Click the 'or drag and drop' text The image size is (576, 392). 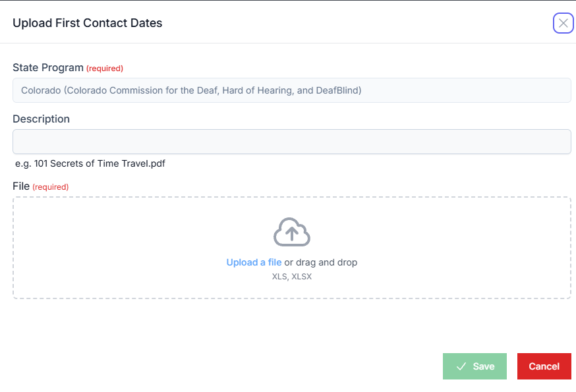321,262
